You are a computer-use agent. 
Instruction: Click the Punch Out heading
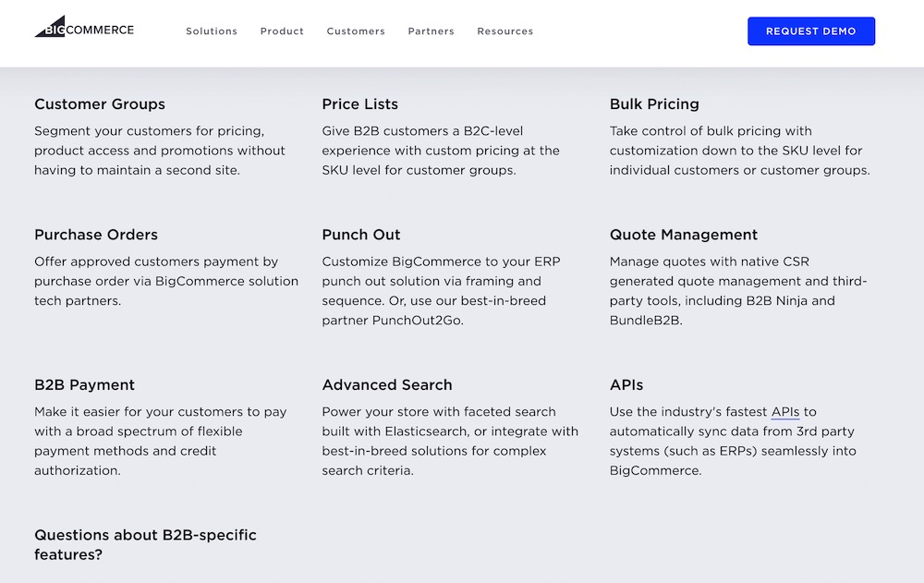361,235
